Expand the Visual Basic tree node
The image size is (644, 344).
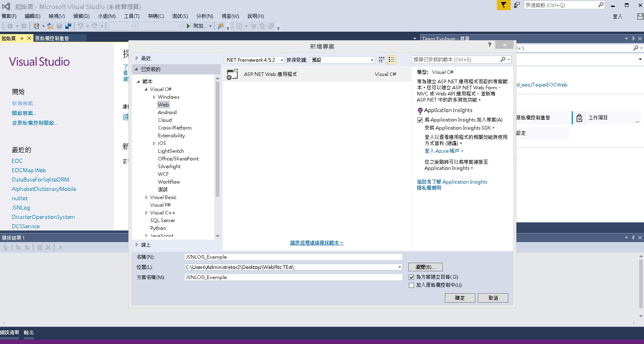(146, 197)
